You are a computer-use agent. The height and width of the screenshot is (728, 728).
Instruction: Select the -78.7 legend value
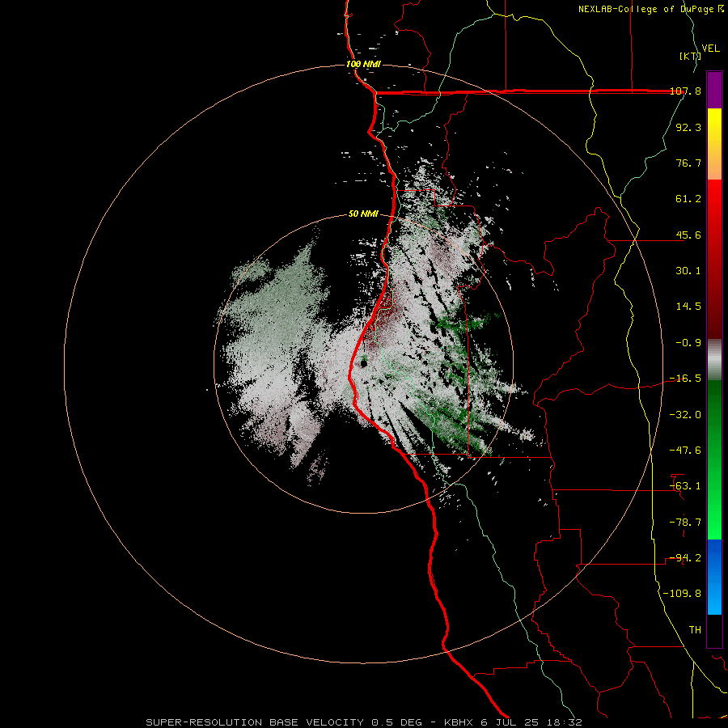click(x=685, y=523)
